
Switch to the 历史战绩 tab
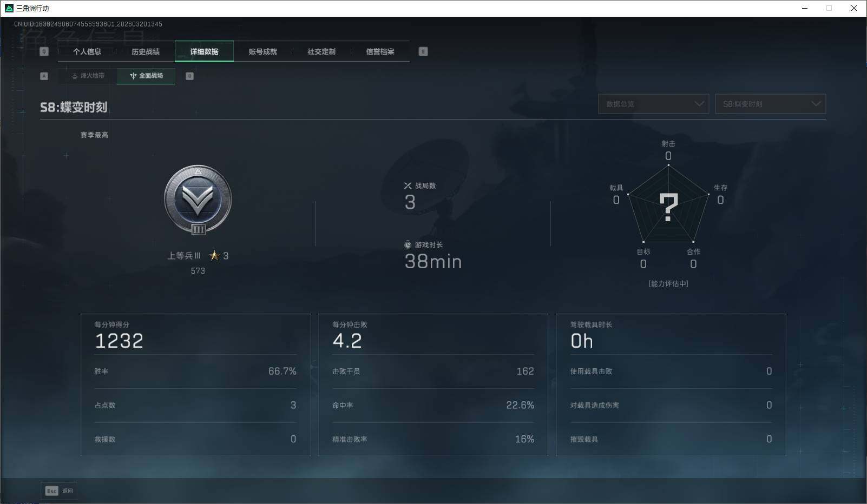[146, 51]
